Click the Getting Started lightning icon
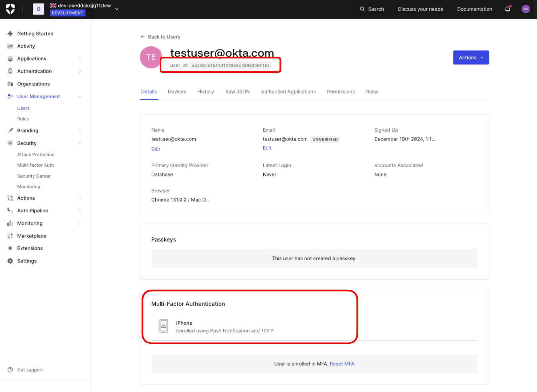Image resolution: width=537 pixels, height=392 pixels. coord(10,34)
